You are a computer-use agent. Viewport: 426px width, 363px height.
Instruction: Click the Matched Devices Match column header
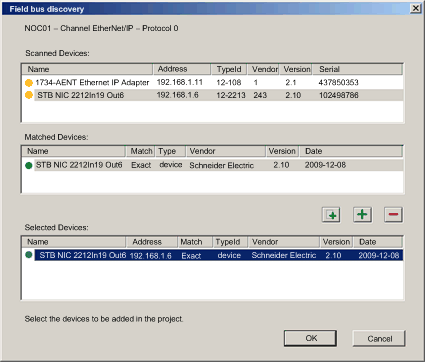click(x=140, y=151)
